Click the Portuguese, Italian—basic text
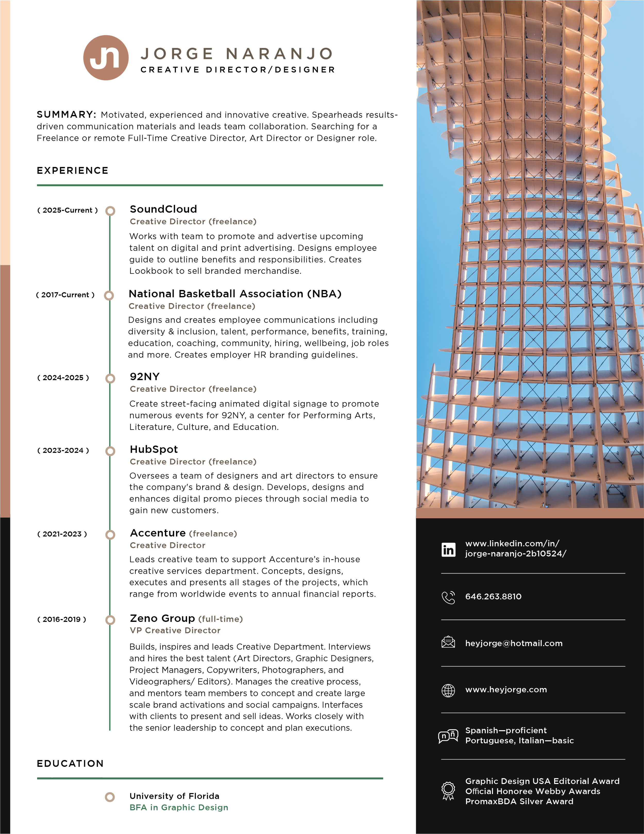This screenshot has width=644, height=834. [x=519, y=740]
